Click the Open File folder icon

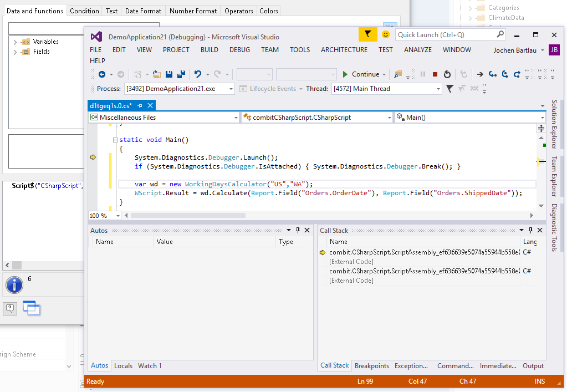click(156, 74)
